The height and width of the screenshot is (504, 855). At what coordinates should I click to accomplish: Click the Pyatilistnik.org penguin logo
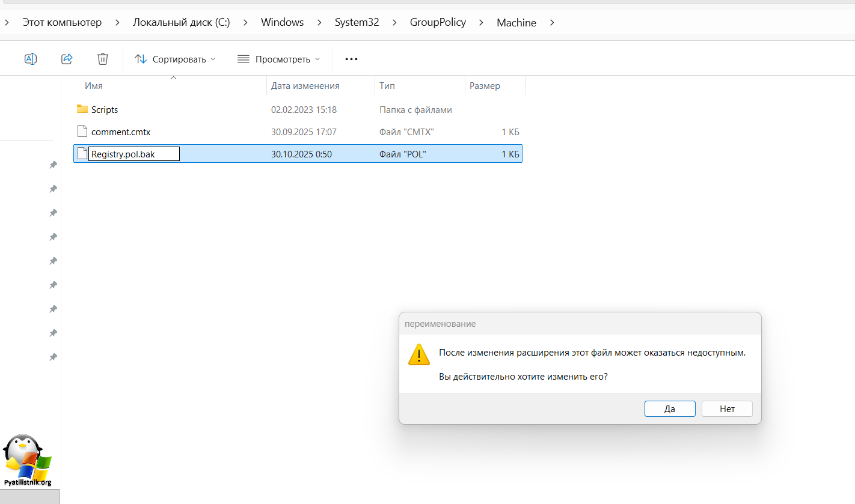click(x=28, y=460)
